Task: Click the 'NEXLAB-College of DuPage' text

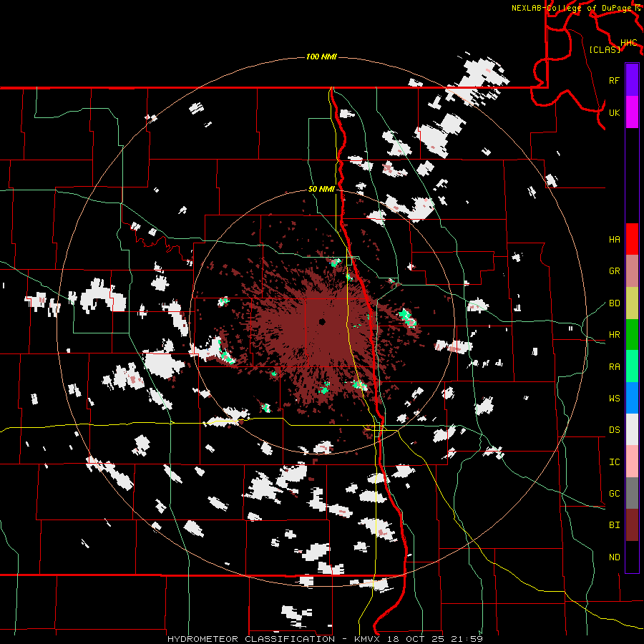Action: [x=573, y=8]
